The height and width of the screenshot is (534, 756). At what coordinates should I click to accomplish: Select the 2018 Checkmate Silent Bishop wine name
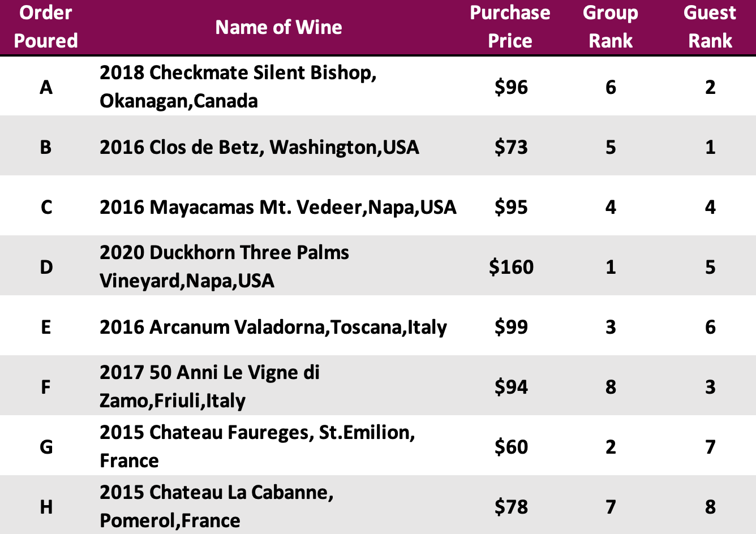click(238, 87)
